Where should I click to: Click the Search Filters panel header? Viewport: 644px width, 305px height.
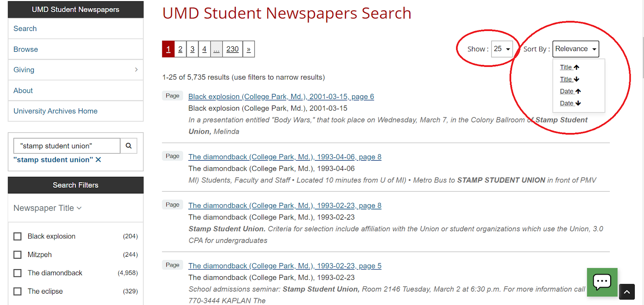pyautogui.click(x=76, y=185)
